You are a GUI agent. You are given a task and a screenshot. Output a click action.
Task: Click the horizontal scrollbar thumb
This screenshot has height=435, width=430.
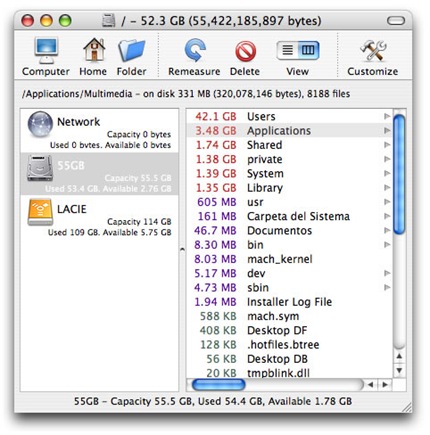click(x=218, y=385)
